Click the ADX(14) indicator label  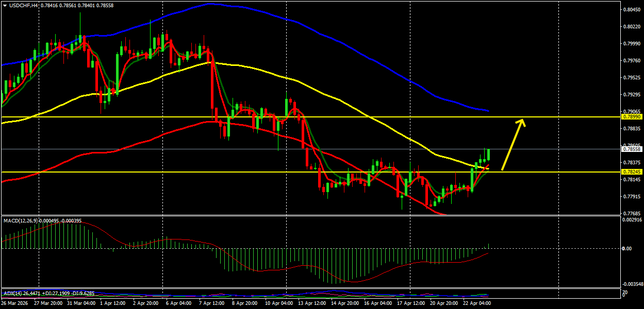(x=10, y=293)
